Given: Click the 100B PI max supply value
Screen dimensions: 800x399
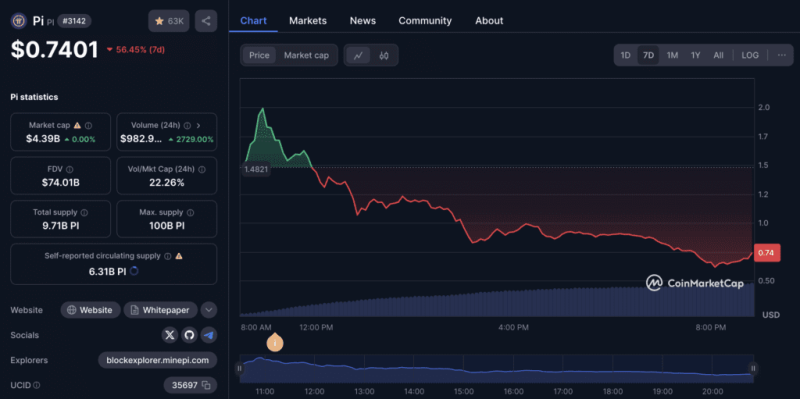Looking at the screenshot, I should (x=167, y=226).
